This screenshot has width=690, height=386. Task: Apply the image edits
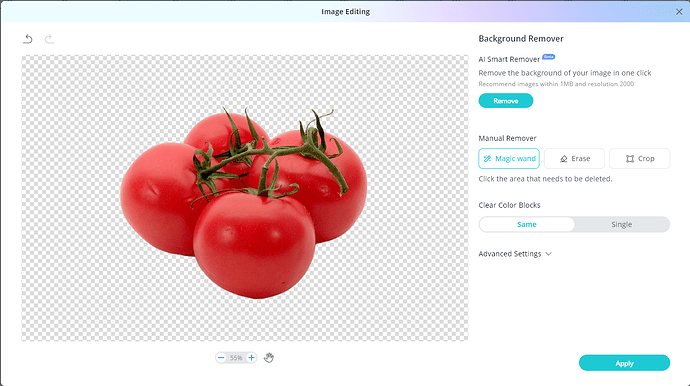click(624, 363)
